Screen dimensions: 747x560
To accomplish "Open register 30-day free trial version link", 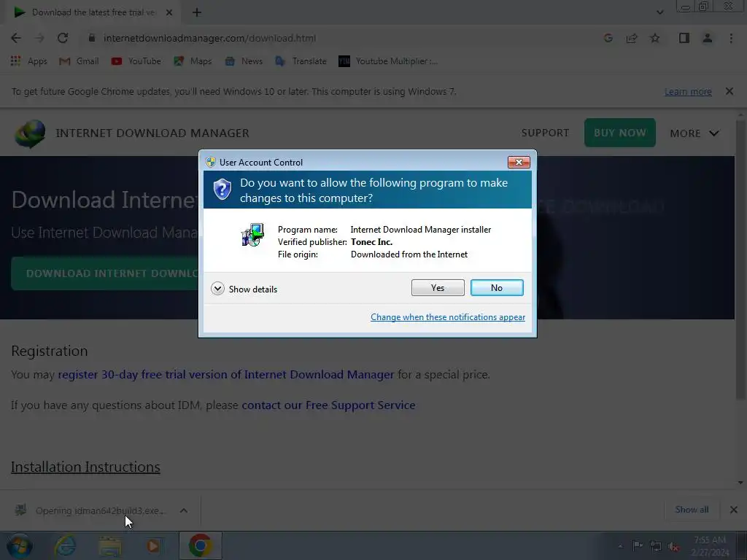I will point(226,375).
